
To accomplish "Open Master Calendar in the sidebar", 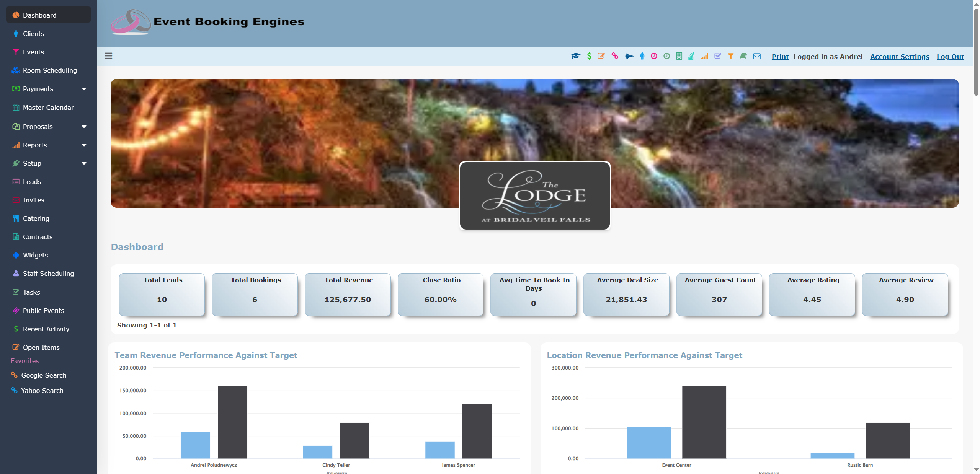I will pyautogui.click(x=48, y=108).
